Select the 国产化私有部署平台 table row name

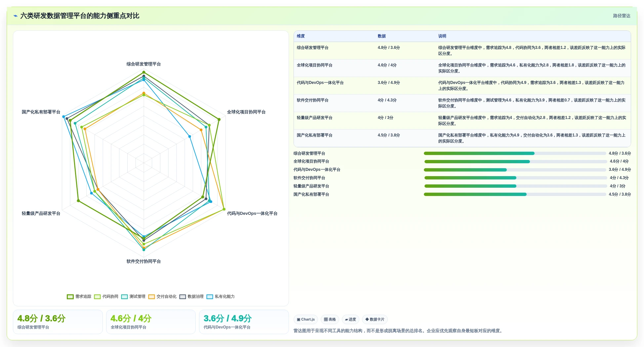click(314, 135)
